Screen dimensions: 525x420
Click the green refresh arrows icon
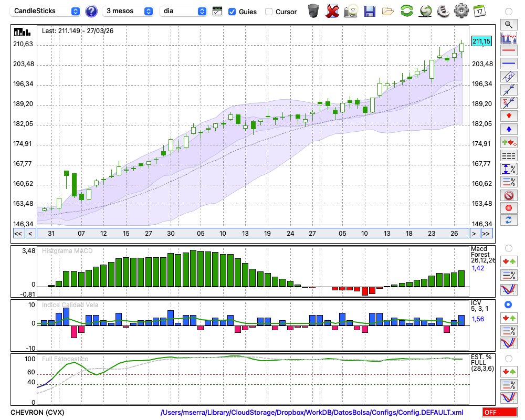pos(406,11)
